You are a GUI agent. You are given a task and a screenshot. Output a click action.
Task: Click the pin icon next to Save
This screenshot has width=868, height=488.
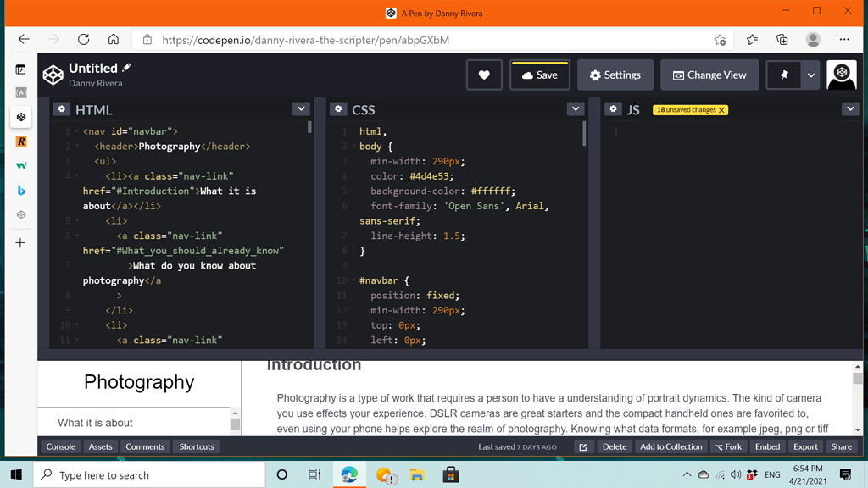(783, 75)
